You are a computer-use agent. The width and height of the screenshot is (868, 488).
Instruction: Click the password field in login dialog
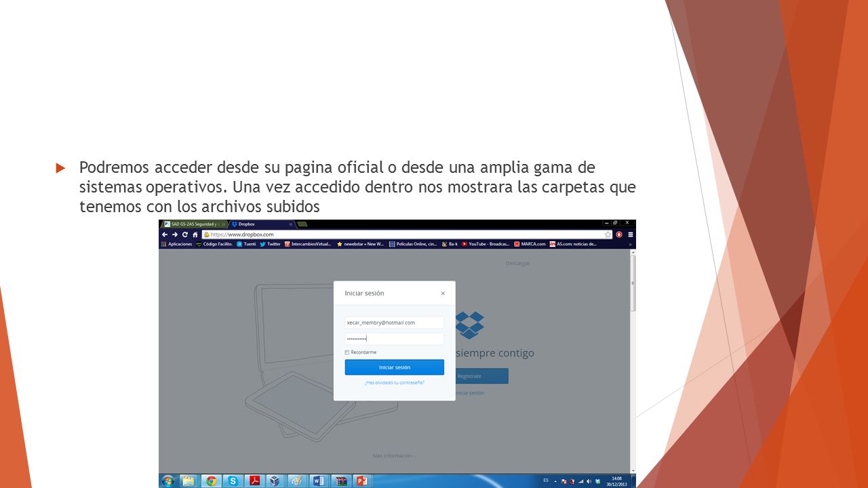pos(394,338)
